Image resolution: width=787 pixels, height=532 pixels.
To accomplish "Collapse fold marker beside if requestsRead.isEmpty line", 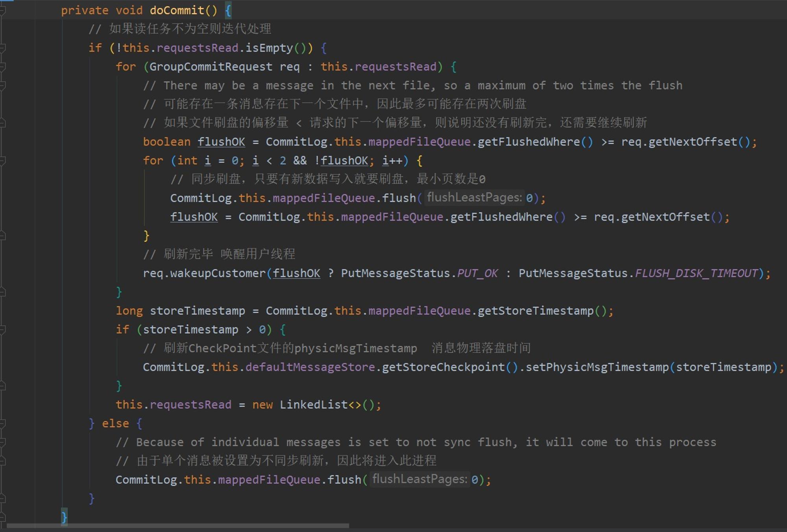I will point(2,48).
